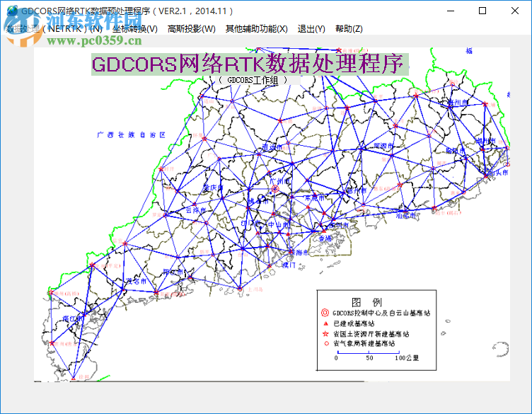Click the GDCORS控制中心 double-circle legend symbol
This screenshot has width=532, height=414.
[325, 313]
